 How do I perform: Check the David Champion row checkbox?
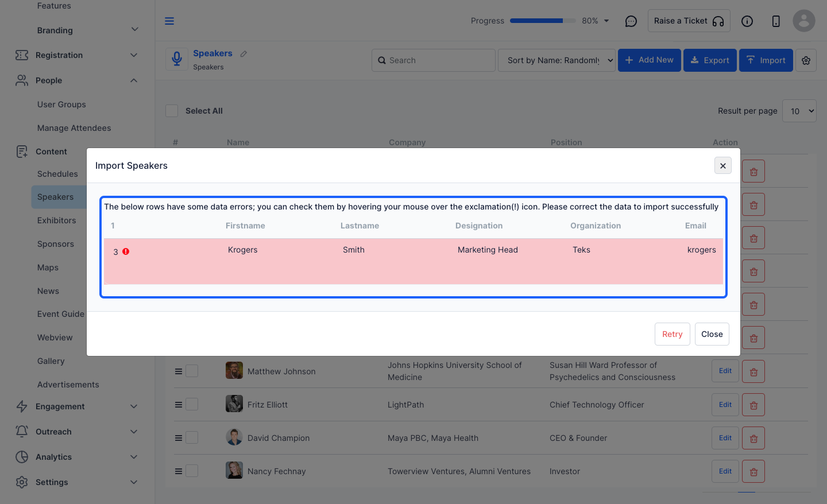pyautogui.click(x=192, y=437)
